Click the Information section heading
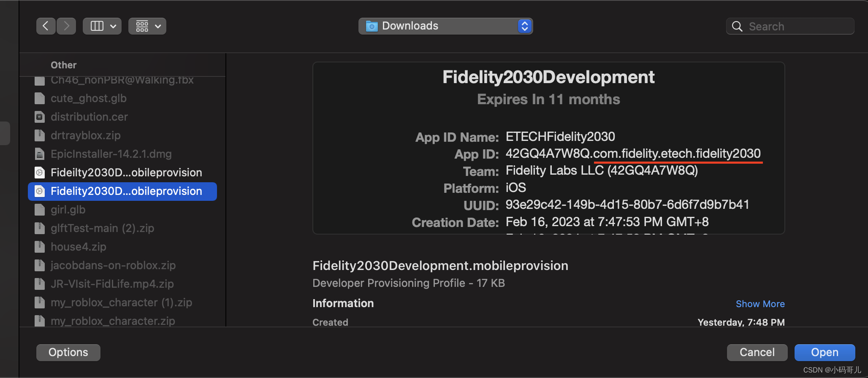The image size is (868, 378). click(343, 303)
